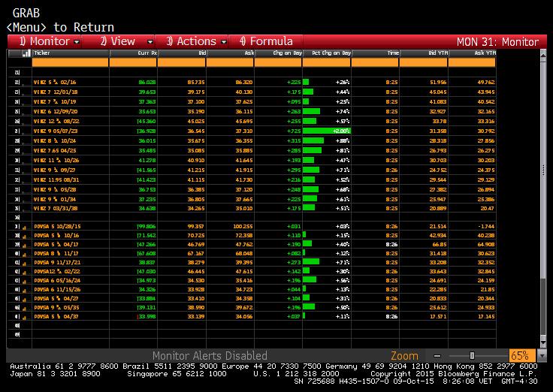Select ticker VENZ 6 12/09/20
The height and width of the screenshot is (392, 553).
56,112
